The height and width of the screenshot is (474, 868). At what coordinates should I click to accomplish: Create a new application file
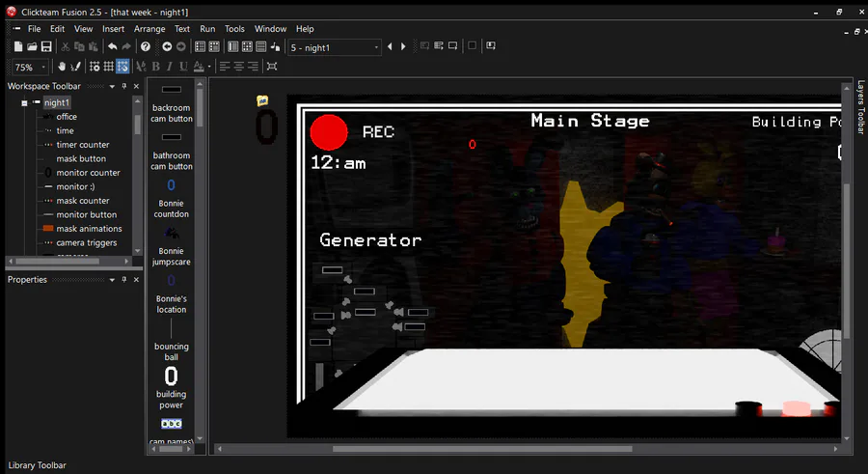point(18,46)
